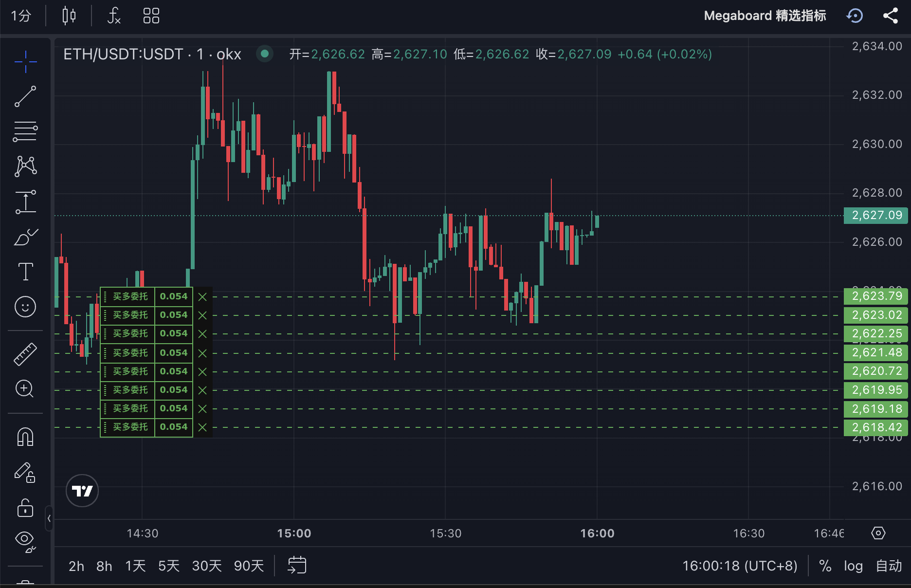The width and height of the screenshot is (911, 588).
Task: Toggle the log scale option
Action: [x=853, y=566]
